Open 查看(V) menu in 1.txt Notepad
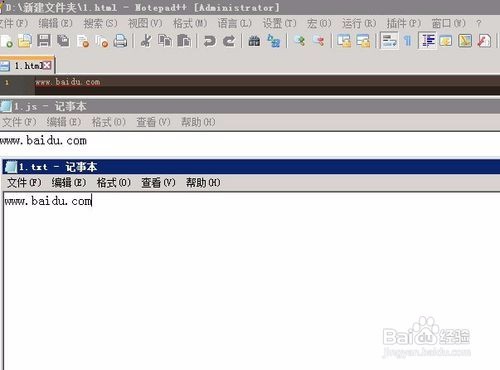 pyautogui.click(x=159, y=183)
